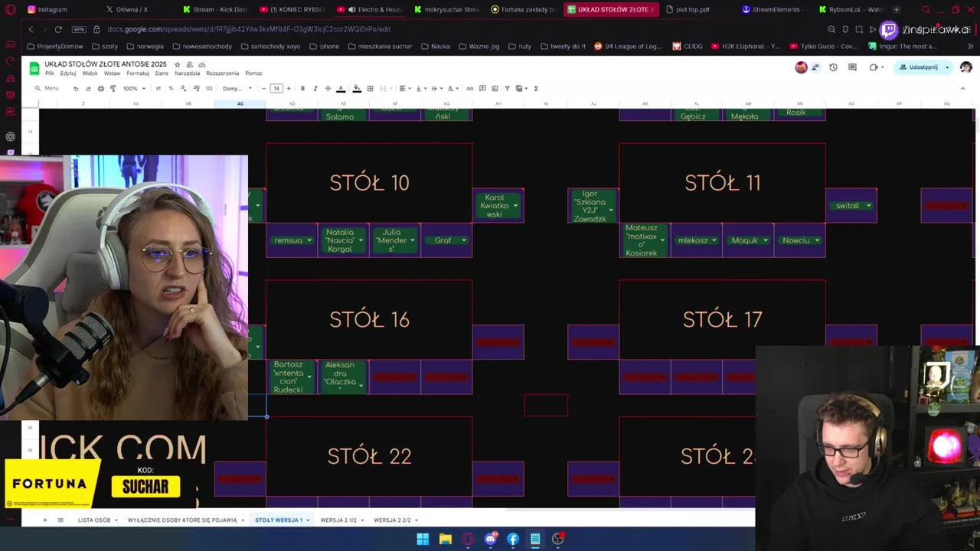
Task: Open the Plik menu
Action: coord(49,73)
